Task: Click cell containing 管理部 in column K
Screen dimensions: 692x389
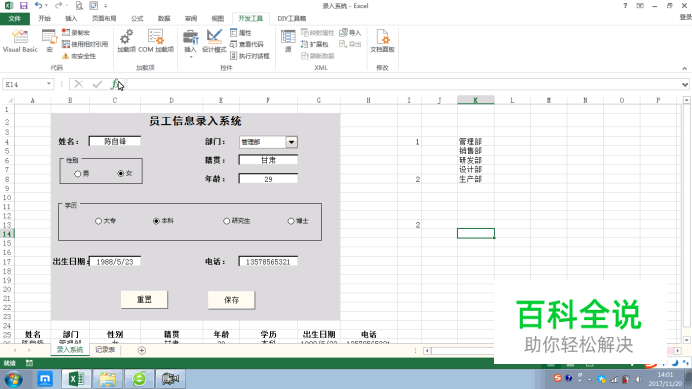Action: 476,141
